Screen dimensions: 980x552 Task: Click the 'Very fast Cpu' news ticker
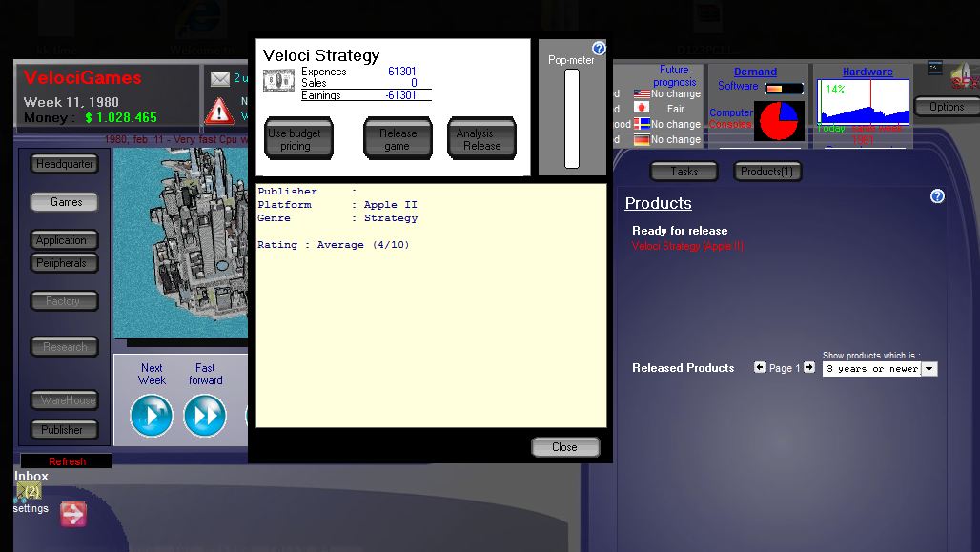point(177,139)
